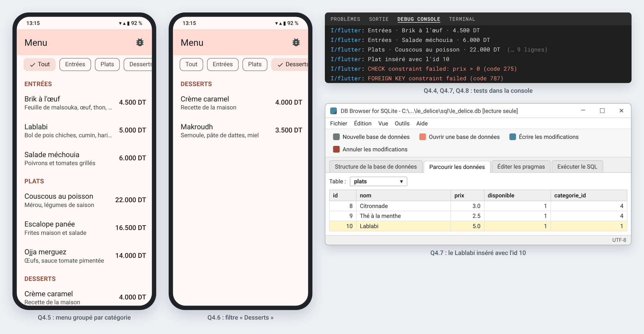Image resolution: width=644 pixels, height=334 pixels.
Task: Select the Plats filter chip in left phone
Action: (x=107, y=64)
